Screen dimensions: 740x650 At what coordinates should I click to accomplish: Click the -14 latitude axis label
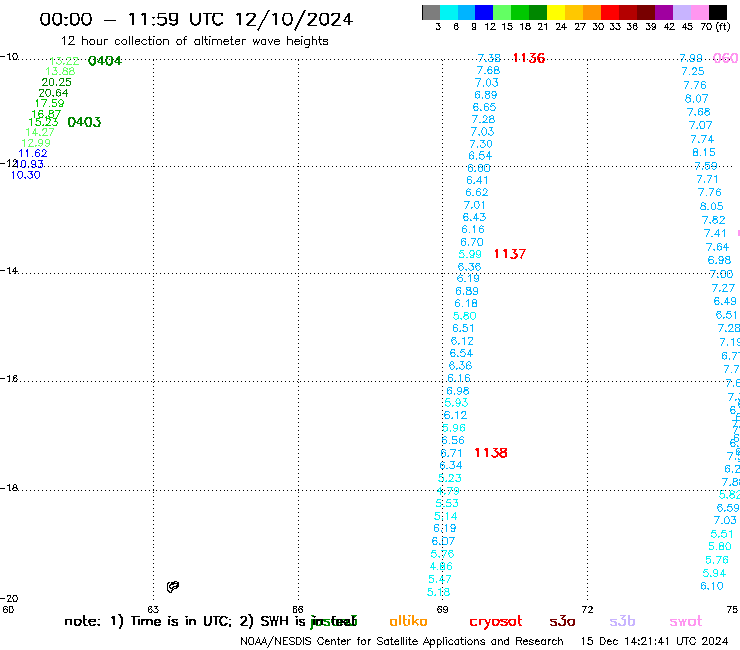9,270
